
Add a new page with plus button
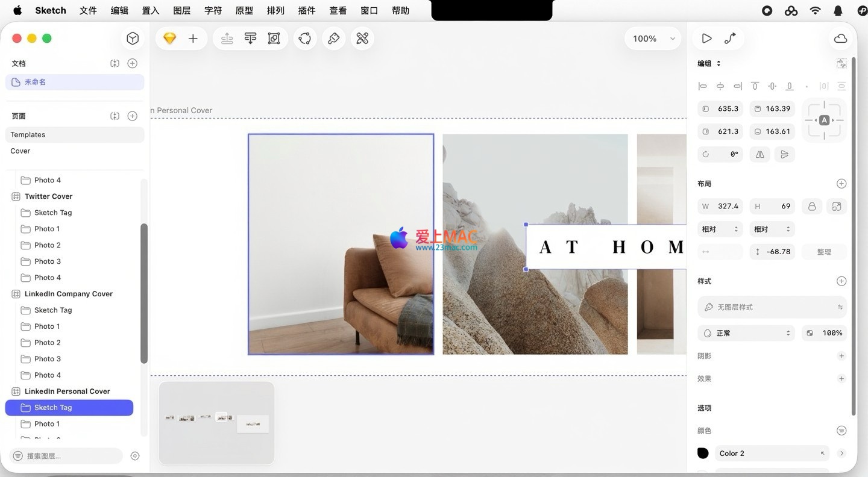point(133,116)
